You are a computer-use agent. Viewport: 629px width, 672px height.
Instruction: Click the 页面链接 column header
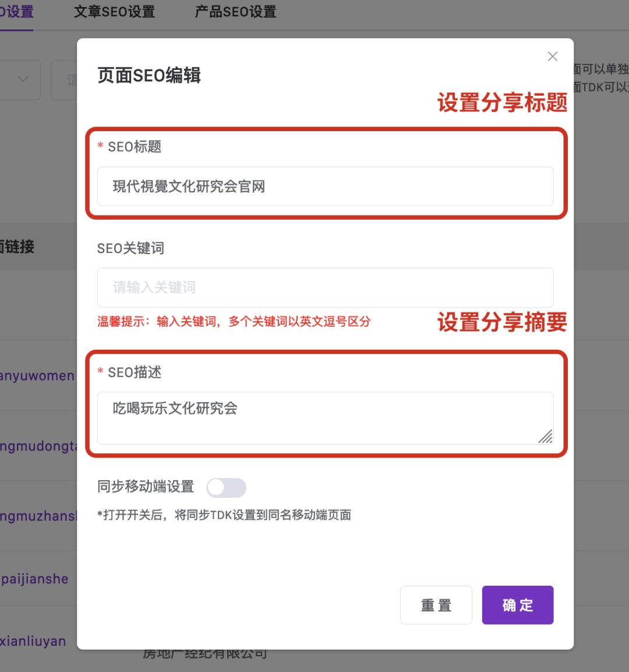tap(19, 246)
